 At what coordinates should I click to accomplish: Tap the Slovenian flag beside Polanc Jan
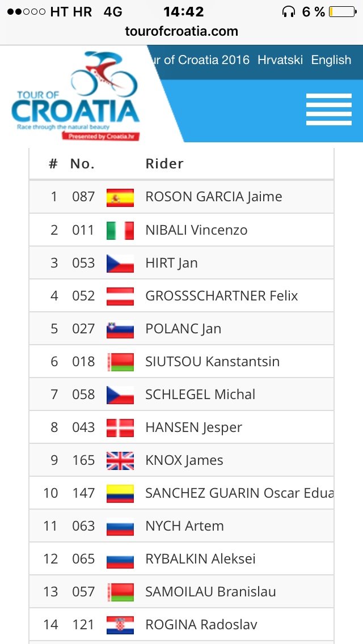120,329
